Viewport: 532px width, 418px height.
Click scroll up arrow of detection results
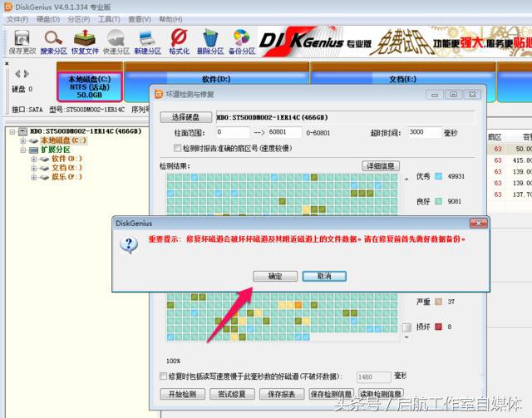[x=406, y=179]
